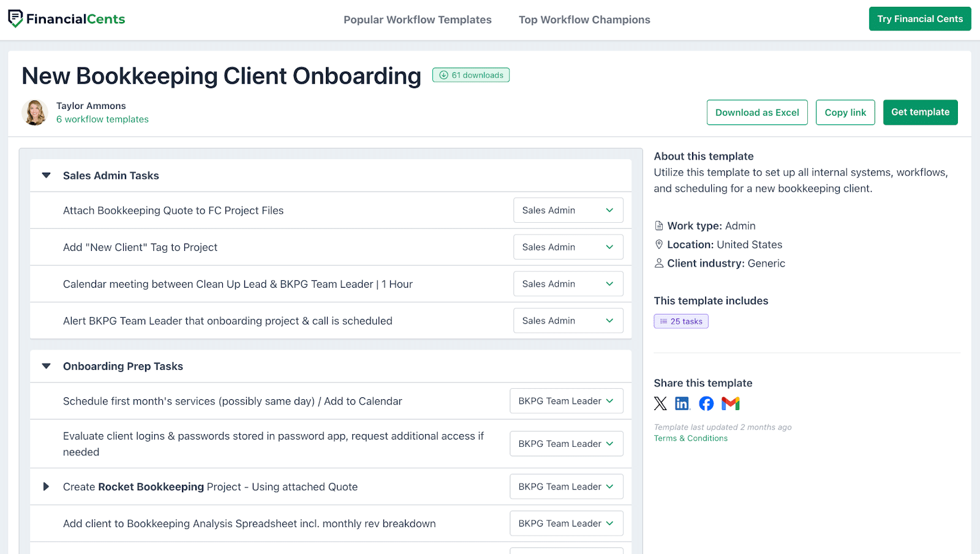Open assignee dropdown for Add New Client Tag
Image resolution: width=980 pixels, height=554 pixels.
pos(568,247)
